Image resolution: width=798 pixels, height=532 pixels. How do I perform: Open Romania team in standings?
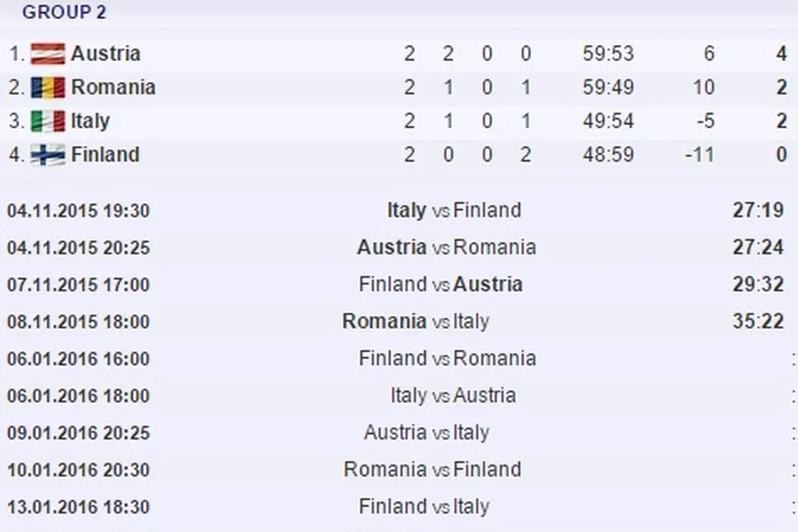pos(113,87)
